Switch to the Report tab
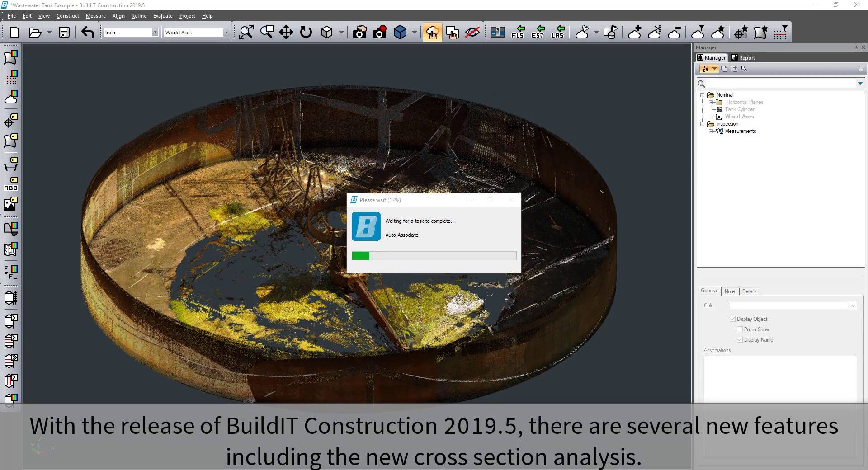Screen dimensions: 868x470 pyautogui.click(x=743, y=57)
